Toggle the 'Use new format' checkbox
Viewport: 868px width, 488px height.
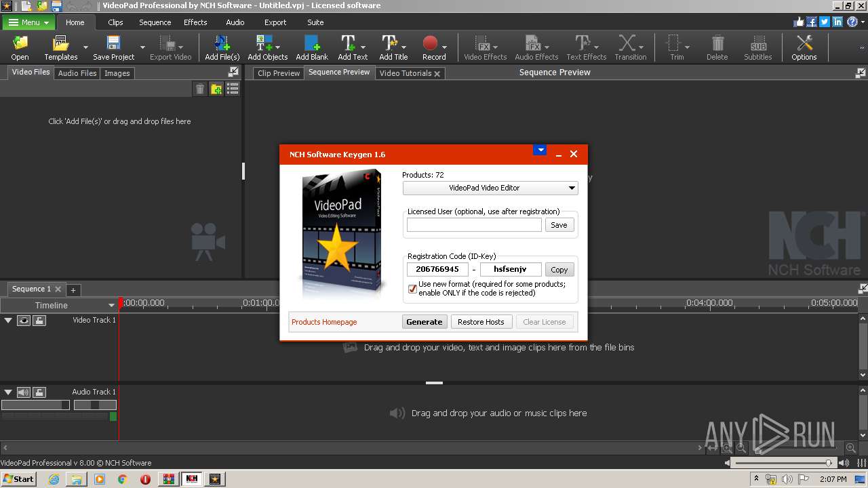[x=412, y=289]
